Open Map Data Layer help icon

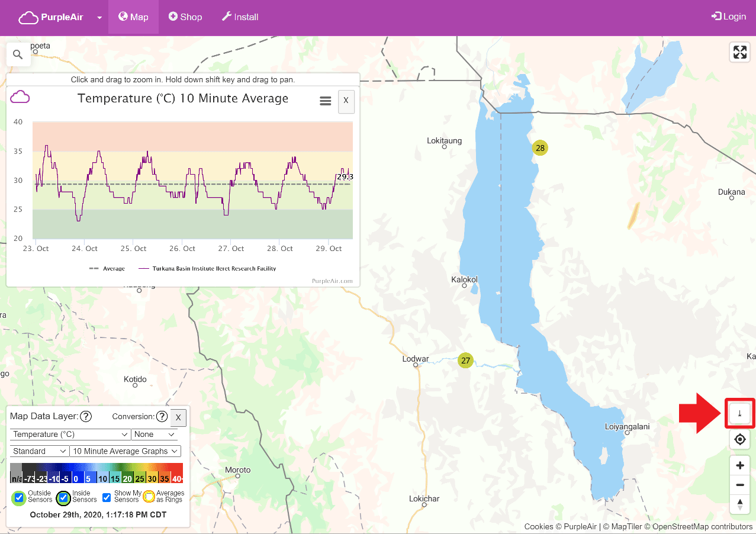coord(86,417)
